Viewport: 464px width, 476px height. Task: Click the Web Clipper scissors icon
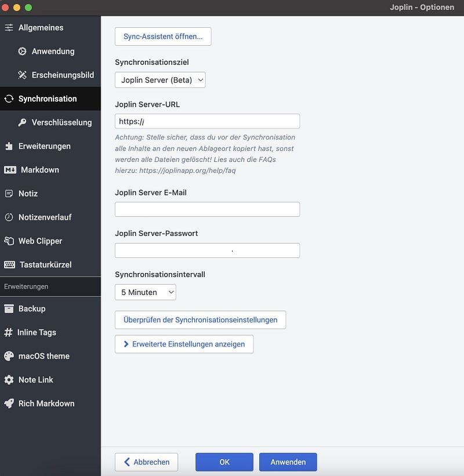pos(9,241)
